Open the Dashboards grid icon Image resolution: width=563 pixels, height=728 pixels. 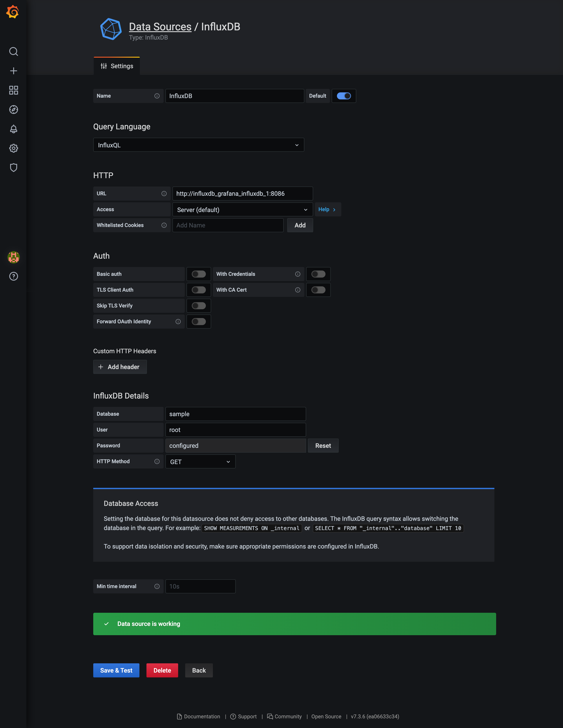[x=13, y=90]
